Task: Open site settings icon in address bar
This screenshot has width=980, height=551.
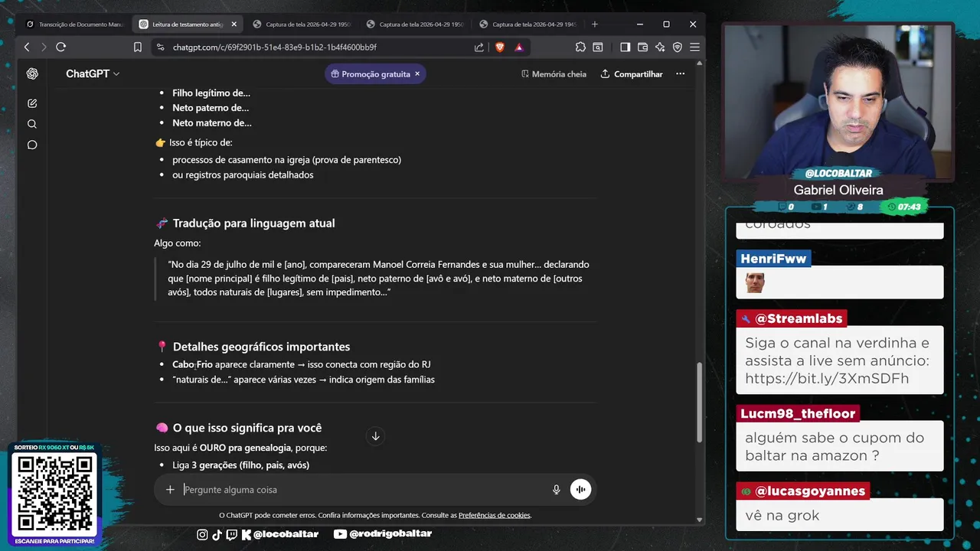Action: [x=160, y=47]
